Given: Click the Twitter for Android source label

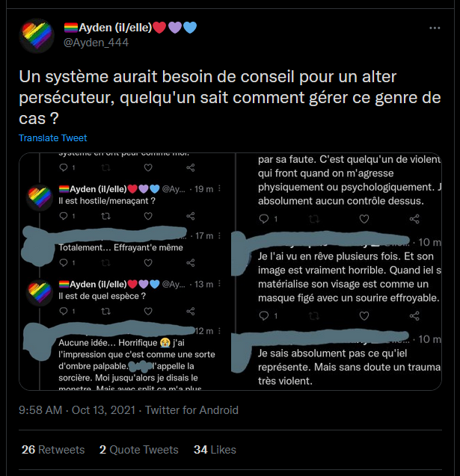Looking at the screenshot, I should tap(191, 409).
